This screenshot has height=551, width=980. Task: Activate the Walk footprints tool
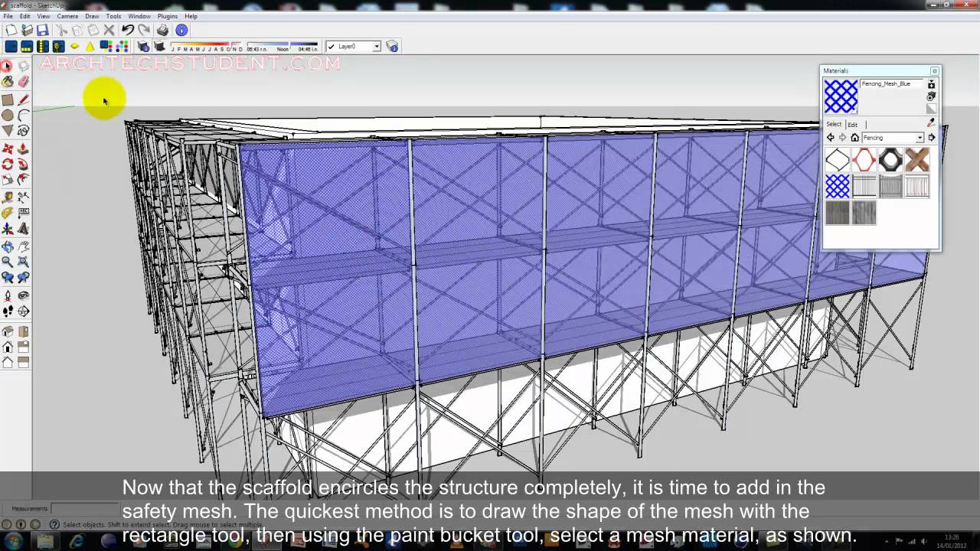point(7,311)
